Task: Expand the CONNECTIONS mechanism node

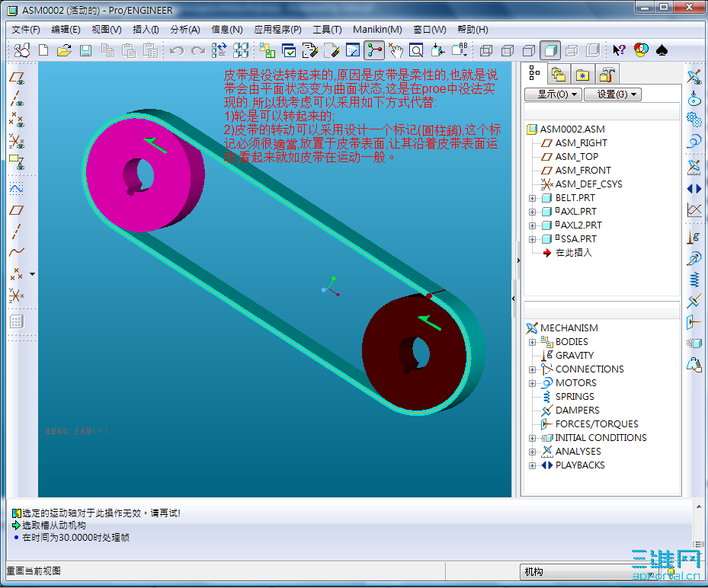Action: pos(533,369)
